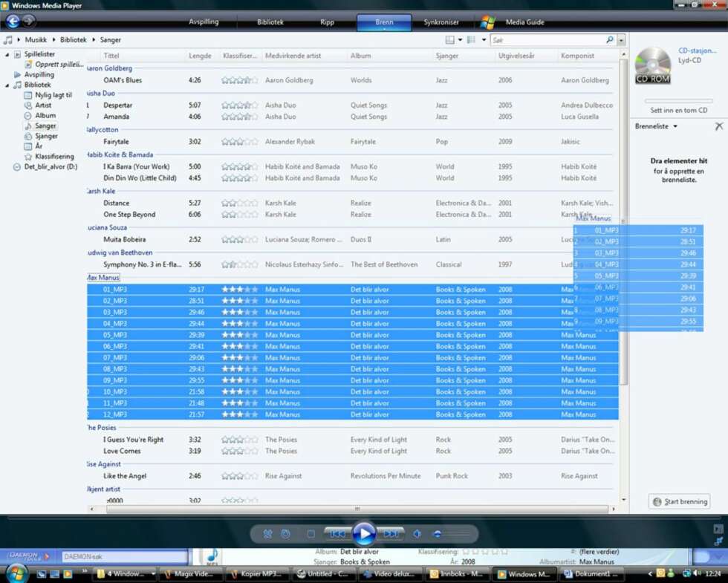The image size is (728, 583).
Task: Click the CD ROM disc icon
Action: pyautogui.click(x=653, y=65)
